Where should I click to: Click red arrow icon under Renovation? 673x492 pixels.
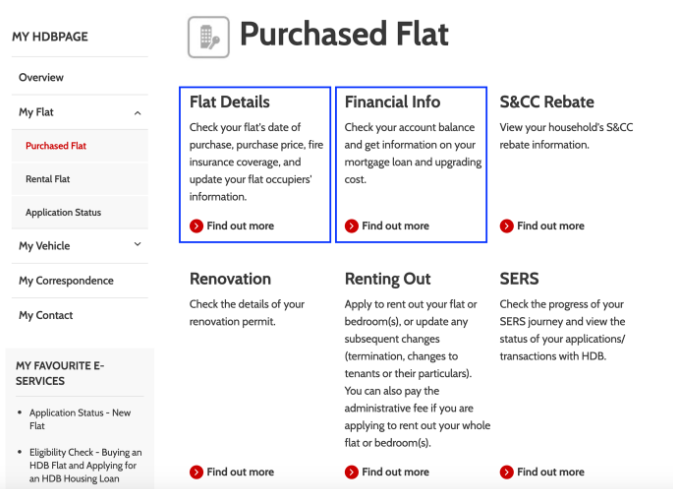196,472
